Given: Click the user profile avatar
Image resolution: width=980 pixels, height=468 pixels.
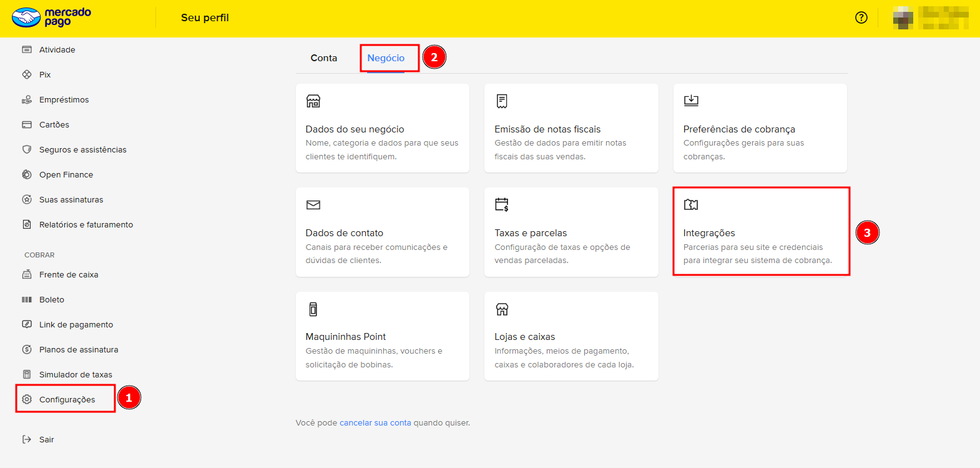Looking at the screenshot, I should tap(903, 17).
